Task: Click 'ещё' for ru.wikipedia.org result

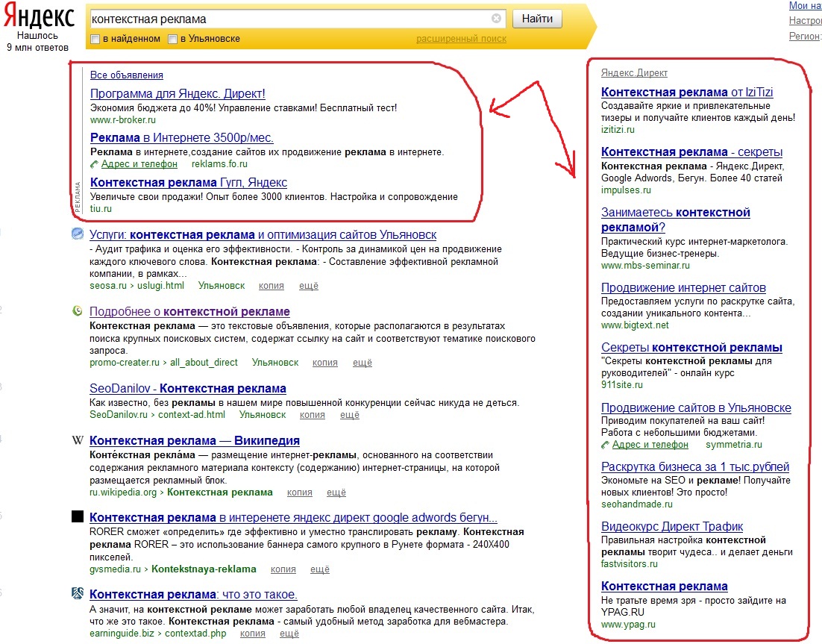Action: pyautogui.click(x=336, y=493)
